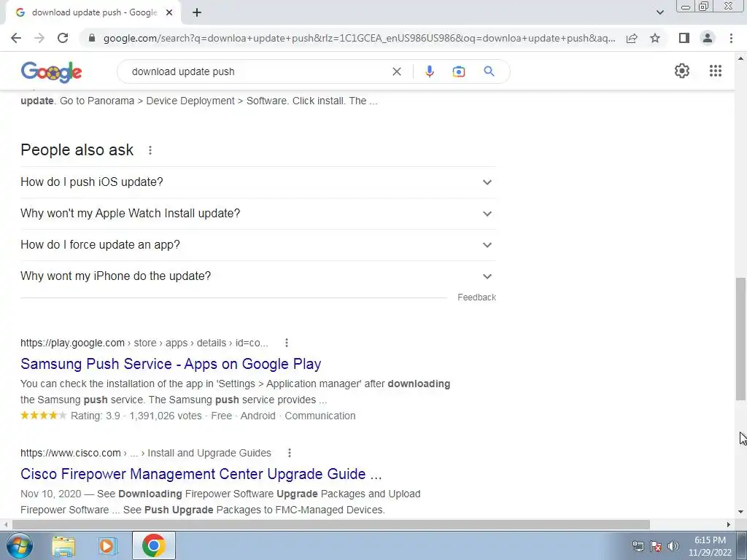Select the download update push tab
Viewport: 747px width, 560px height.
[93, 12]
